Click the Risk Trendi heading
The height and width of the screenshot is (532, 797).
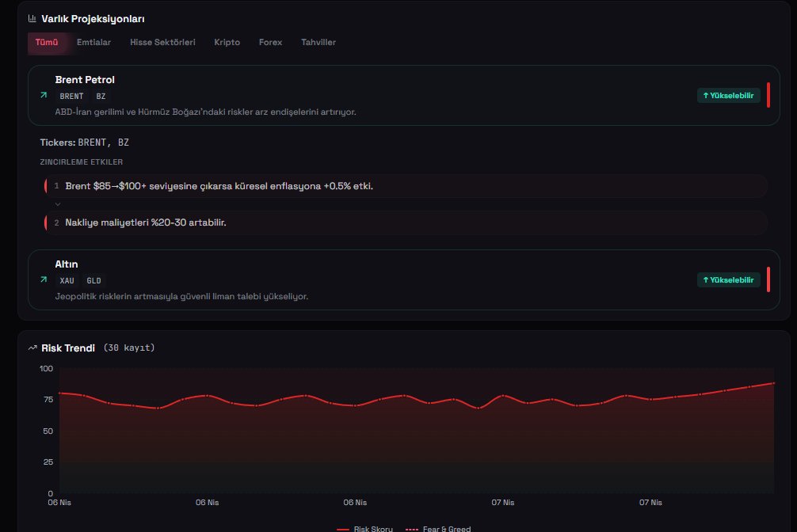click(68, 348)
